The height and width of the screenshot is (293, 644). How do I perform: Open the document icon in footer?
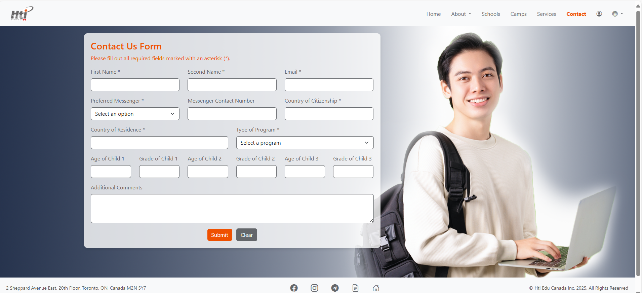point(355,288)
